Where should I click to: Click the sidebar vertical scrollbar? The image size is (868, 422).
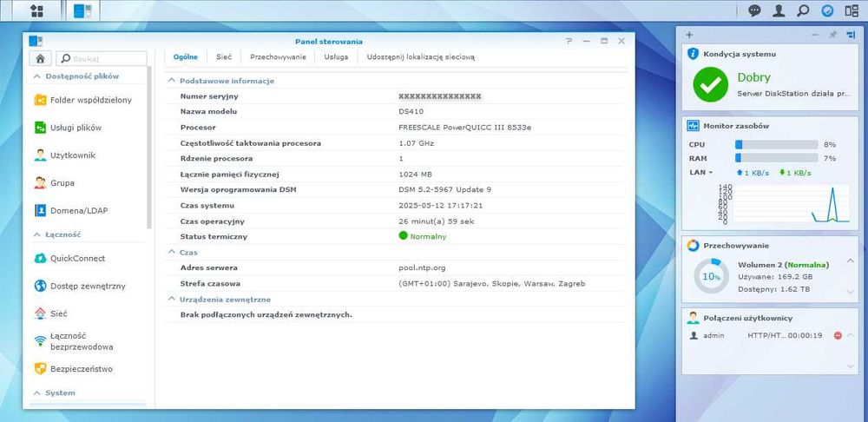pyautogui.click(x=149, y=148)
